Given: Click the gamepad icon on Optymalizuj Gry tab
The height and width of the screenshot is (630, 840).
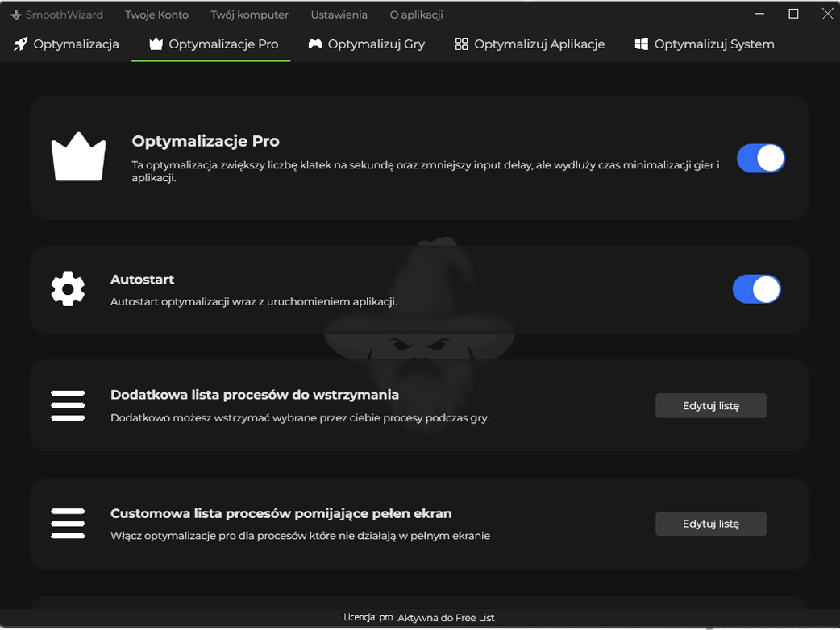Looking at the screenshot, I should pos(314,44).
